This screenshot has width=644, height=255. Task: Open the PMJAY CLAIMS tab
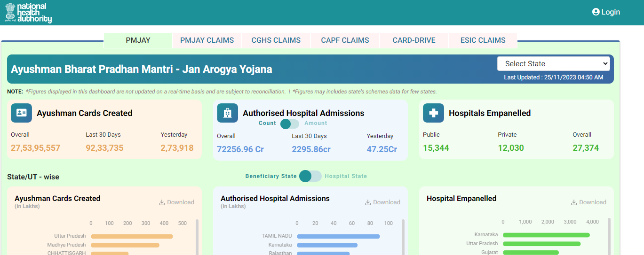pos(207,40)
